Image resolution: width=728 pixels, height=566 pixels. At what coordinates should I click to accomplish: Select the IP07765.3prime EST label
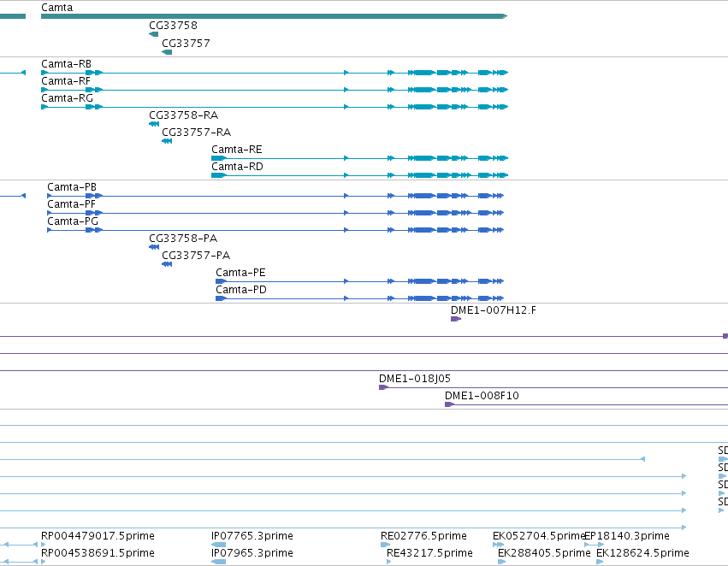(x=252, y=536)
